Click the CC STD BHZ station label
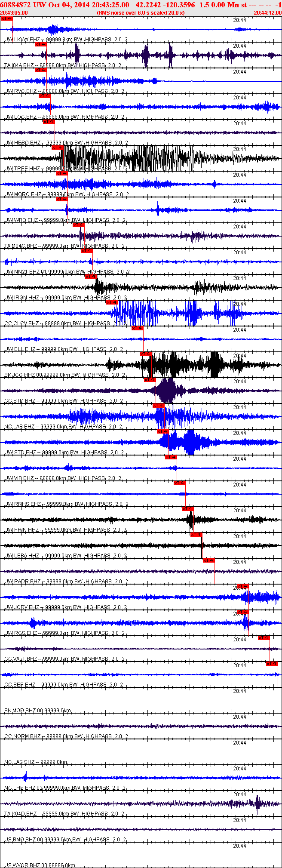This screenshot has height=868, width=282. [x=64, y=401]
